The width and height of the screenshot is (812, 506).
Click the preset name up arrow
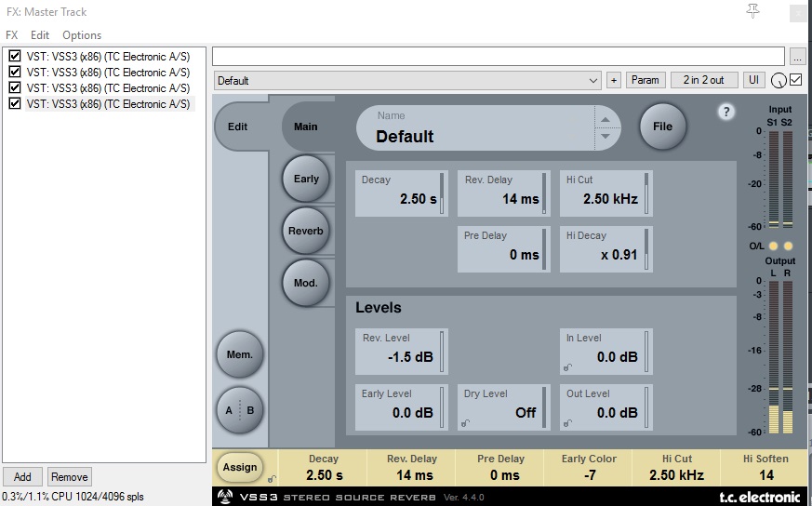[x=606, y=120]
